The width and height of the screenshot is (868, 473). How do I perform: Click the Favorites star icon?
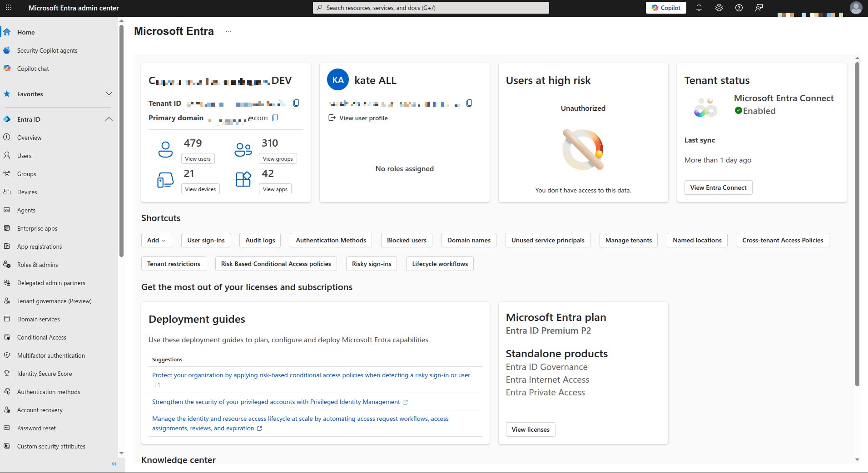coord(7,94)
